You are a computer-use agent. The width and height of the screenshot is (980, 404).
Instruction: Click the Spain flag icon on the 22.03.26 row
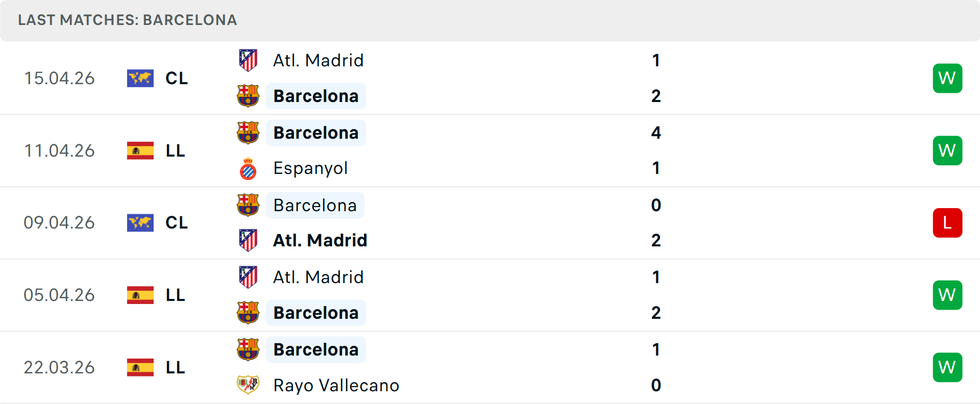pyautogui.click(x=140, y=367)
